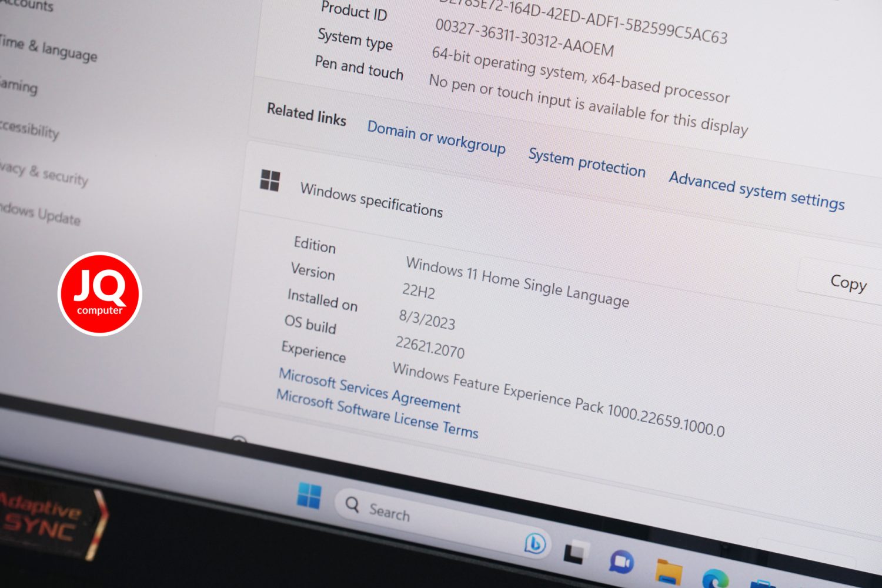Click the 'Installed on' label
The image size is (882, 588).
tap(322, 299)
